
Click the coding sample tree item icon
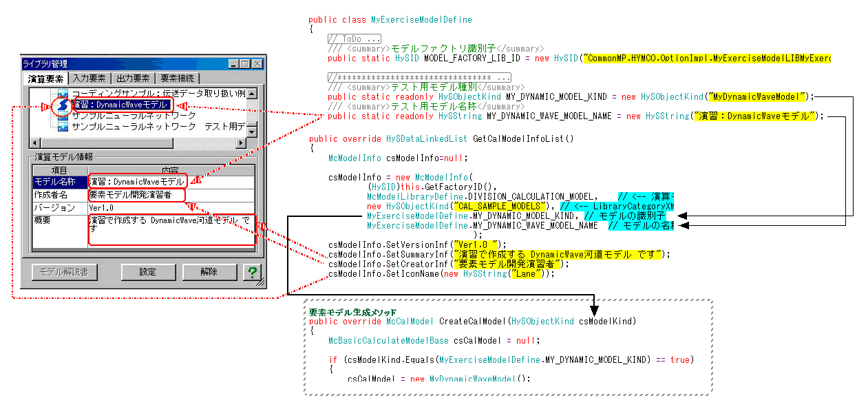point(63,94)
